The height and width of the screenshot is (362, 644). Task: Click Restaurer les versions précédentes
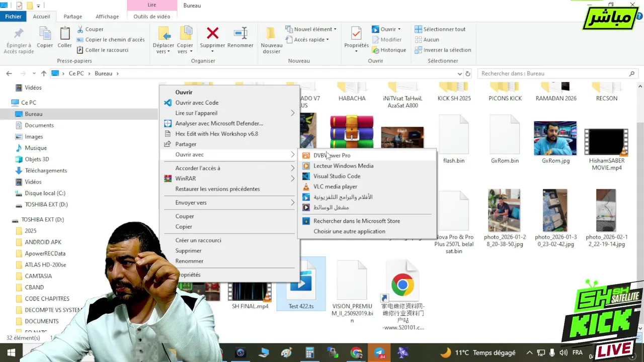pyautogui.click(x=229, y=189)
